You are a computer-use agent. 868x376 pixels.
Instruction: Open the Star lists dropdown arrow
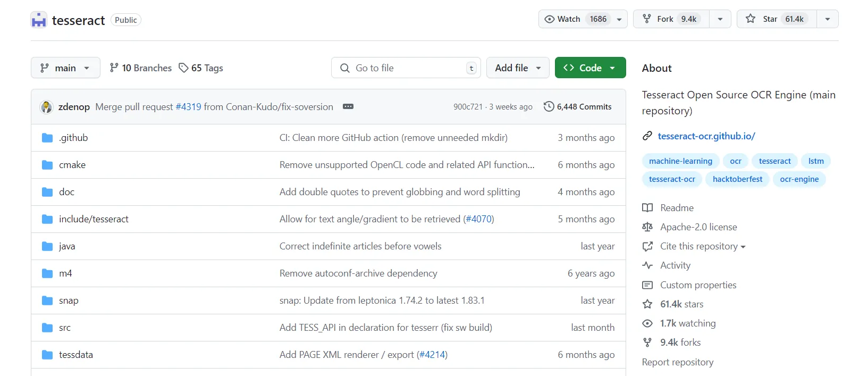coord(828,19)
